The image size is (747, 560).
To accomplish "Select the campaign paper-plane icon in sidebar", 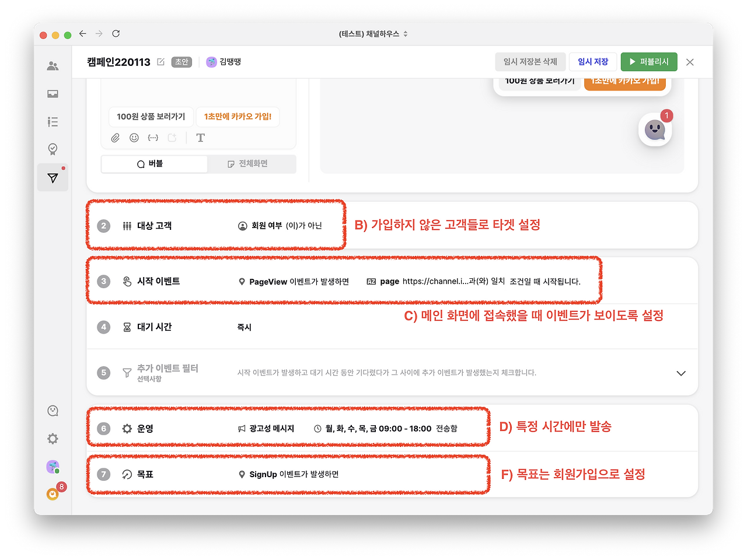I will (53, 178).
